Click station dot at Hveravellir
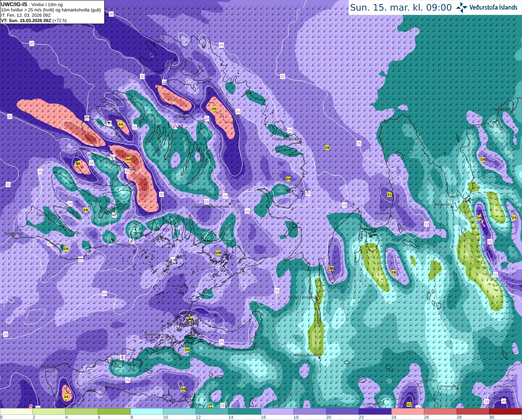522x420 pixels. (457, 389)
